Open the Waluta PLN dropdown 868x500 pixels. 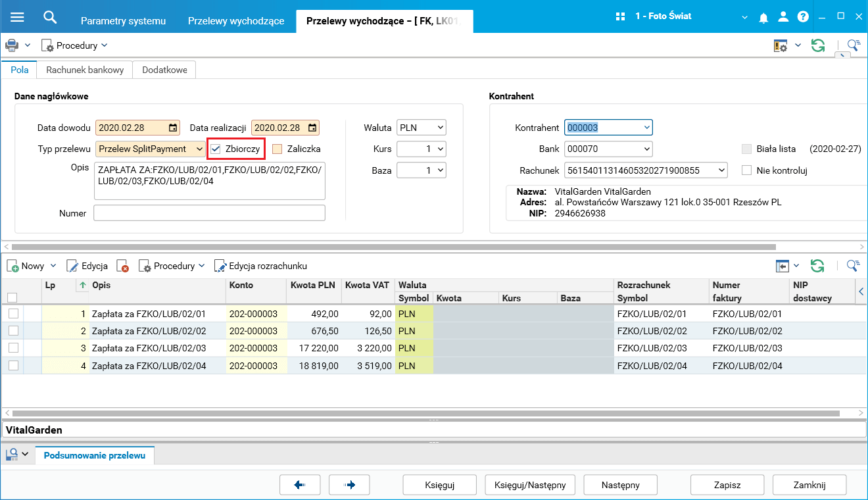[x=440, y=128]
